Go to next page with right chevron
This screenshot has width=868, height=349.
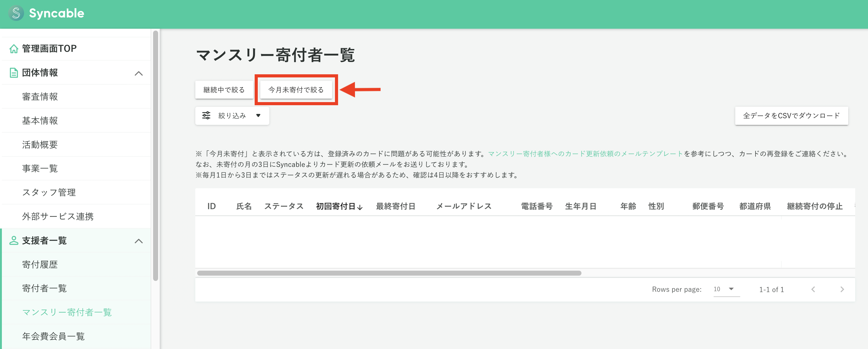(x=842, y=289)
